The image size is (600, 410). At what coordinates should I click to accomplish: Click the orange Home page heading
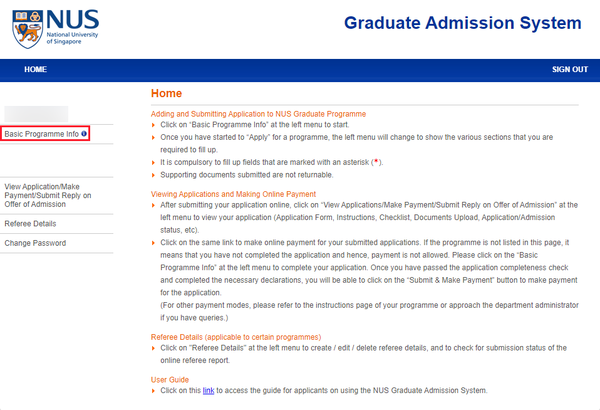[x=166, y=94]
